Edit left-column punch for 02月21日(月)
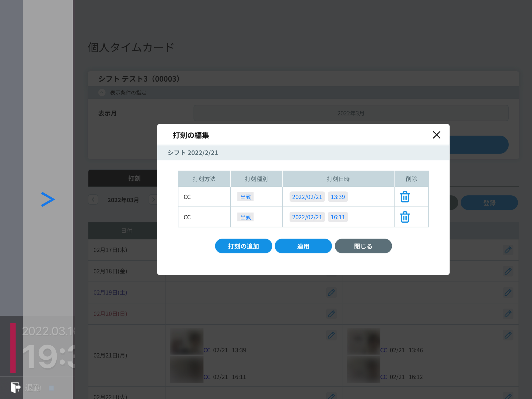This screenshot has width=532, height=399. coord(331,335)
